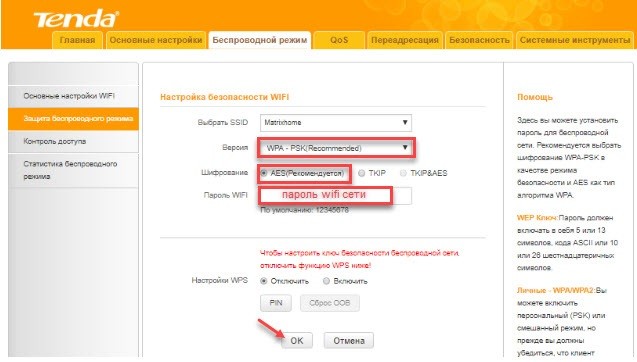
Task: Click the PIN button
Action: [276, 303]
